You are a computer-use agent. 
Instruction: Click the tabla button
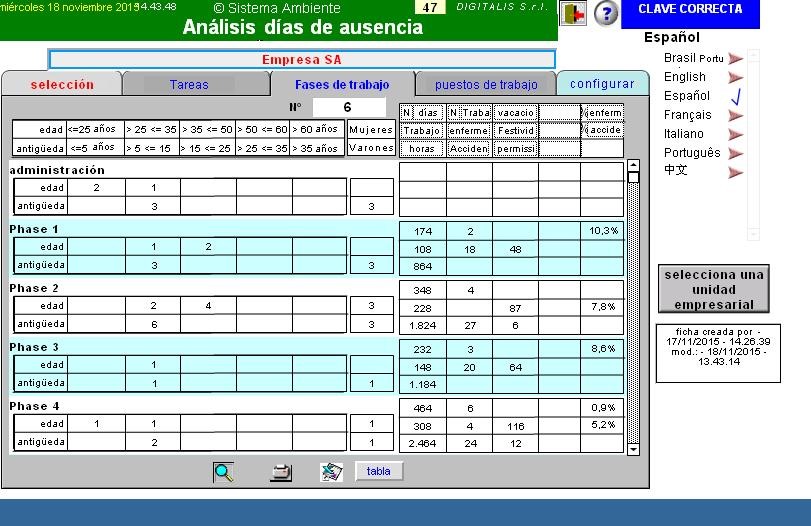tap(379, 471)
